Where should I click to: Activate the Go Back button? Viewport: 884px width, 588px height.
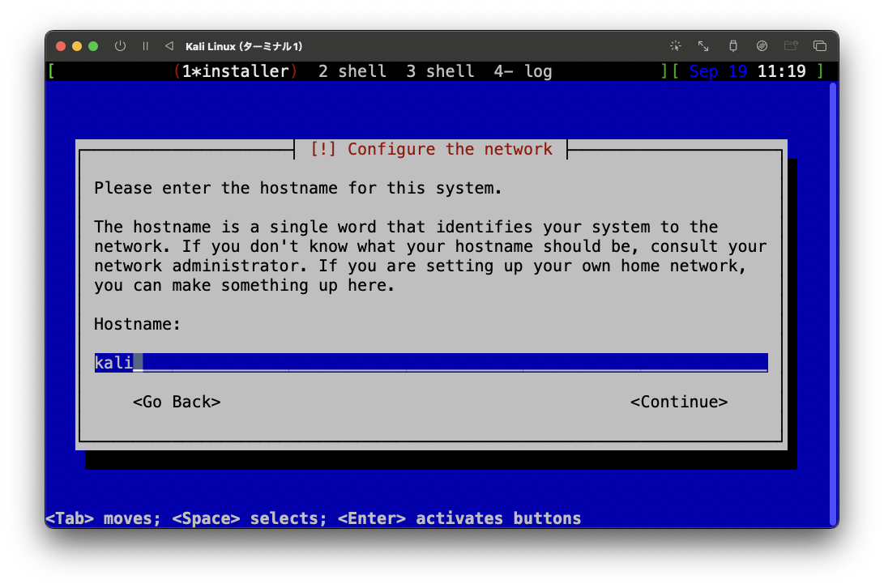[x=177, y=401]
